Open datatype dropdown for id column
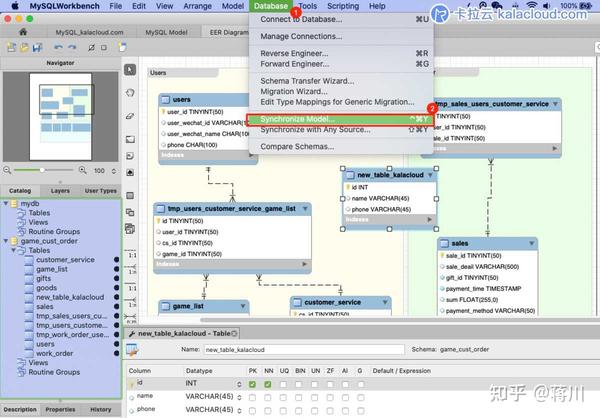This screenshot has height=418, width=600. pyautogui.click(x=239, y=384)
